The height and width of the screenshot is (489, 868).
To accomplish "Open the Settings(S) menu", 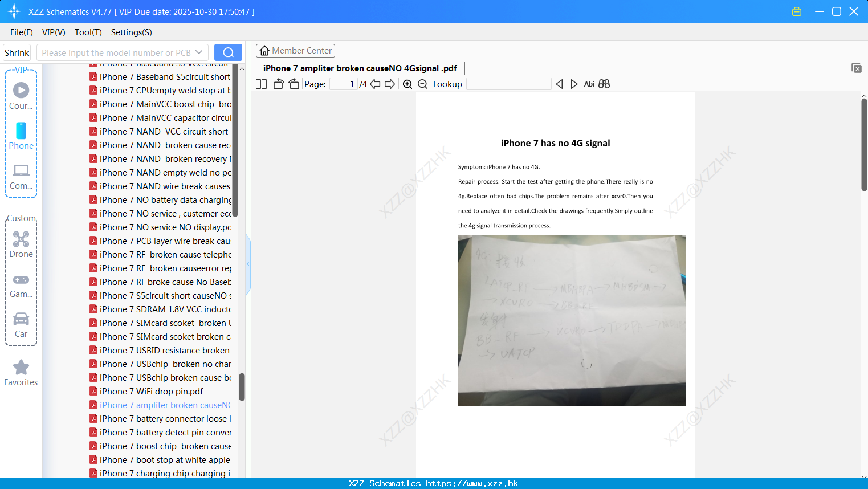I will 132,32.
